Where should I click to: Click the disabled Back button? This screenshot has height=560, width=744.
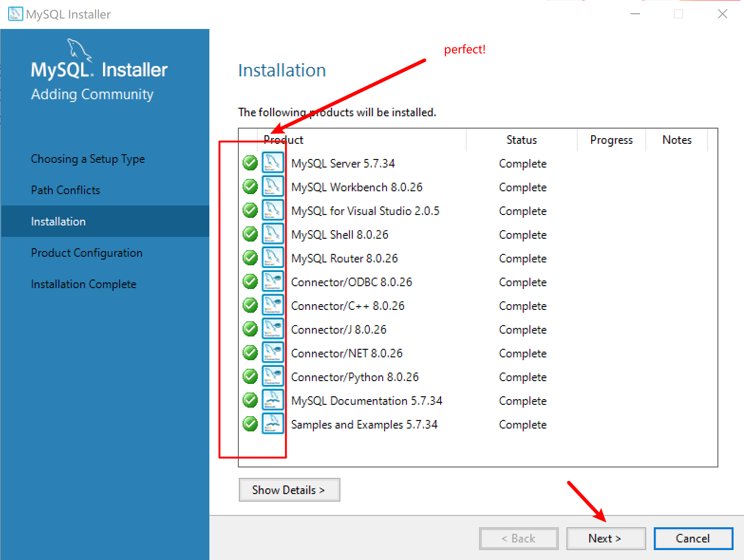coord(519,539)
